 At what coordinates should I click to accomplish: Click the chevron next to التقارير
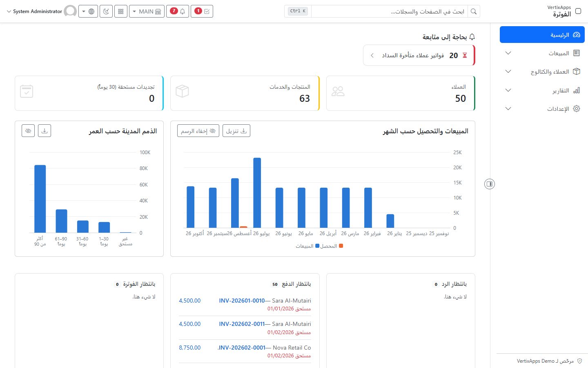tap(508, 90)
